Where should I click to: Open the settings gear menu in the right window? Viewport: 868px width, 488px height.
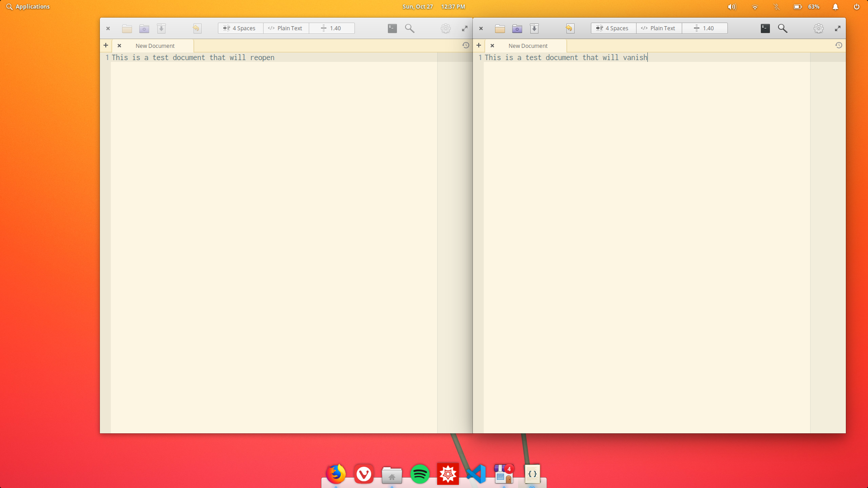tap(818, 28)
